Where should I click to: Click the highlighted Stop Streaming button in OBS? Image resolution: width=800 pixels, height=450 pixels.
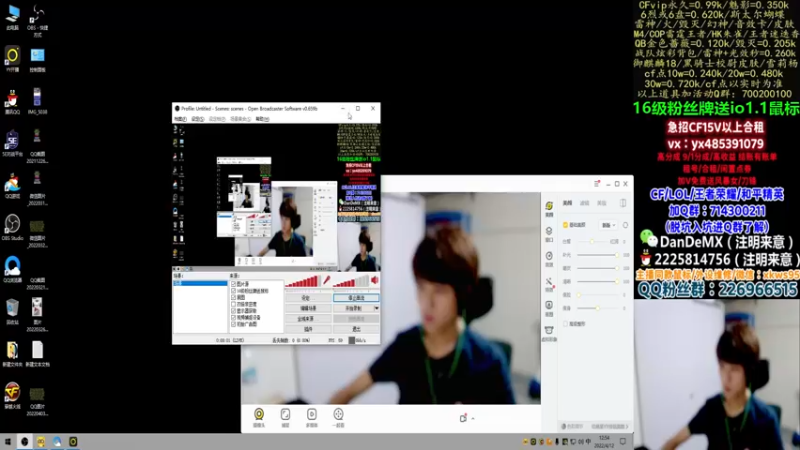pyautogui.click(x=356, y=297)
